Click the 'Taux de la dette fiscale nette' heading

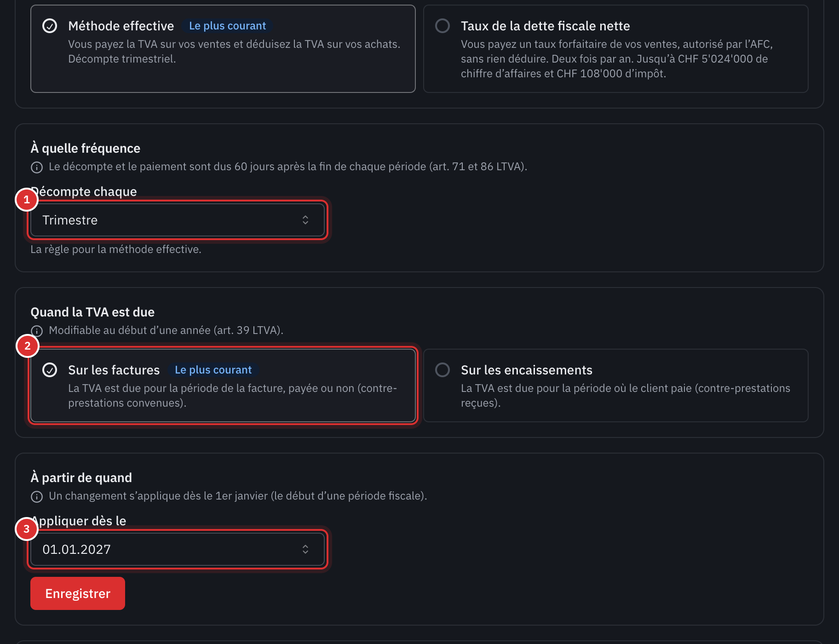[x=546, y=26]
